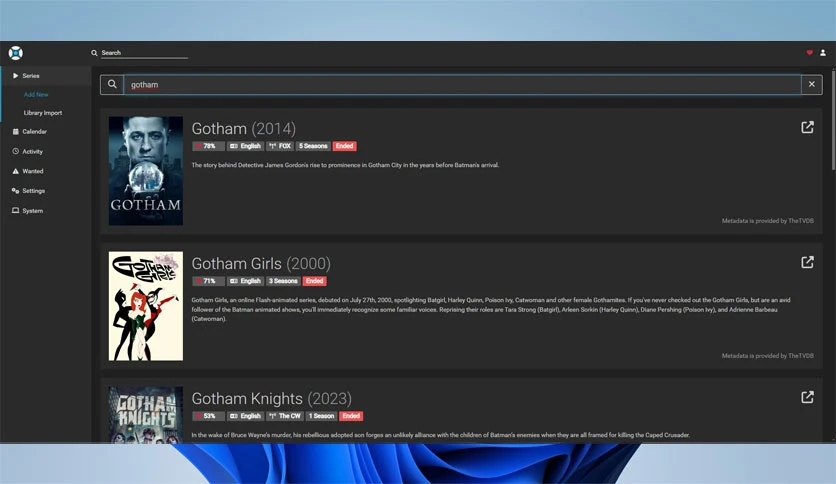Click the 1 Season badge
836x484 pixels.
(321, 416)
